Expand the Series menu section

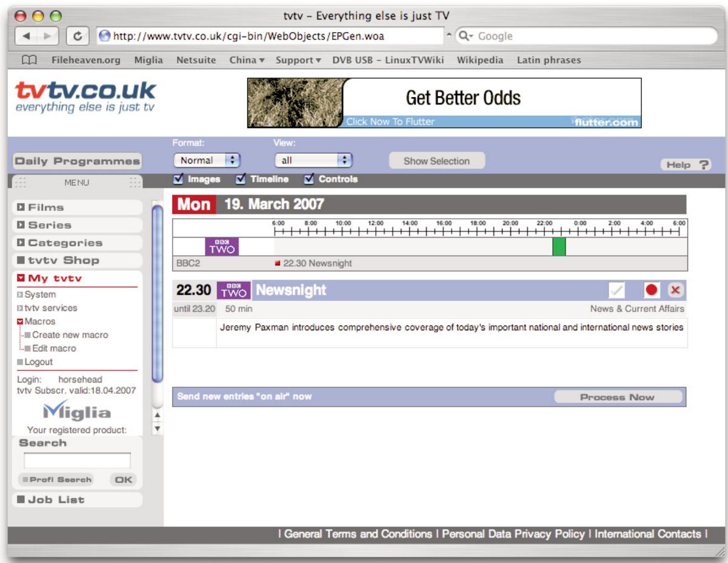[76, 225]
